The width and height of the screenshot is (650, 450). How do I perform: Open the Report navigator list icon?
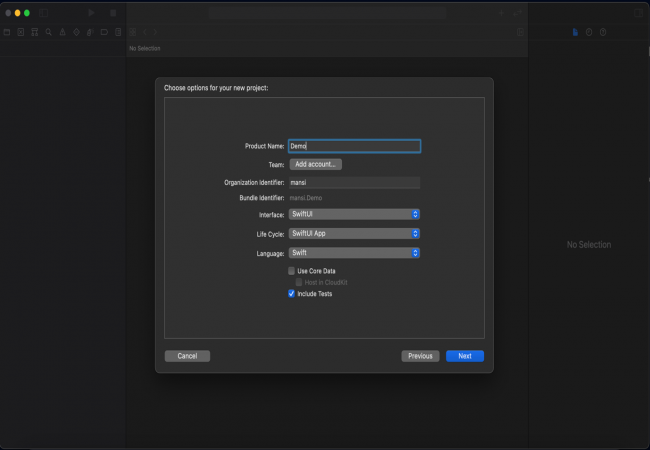pos(118,32)
